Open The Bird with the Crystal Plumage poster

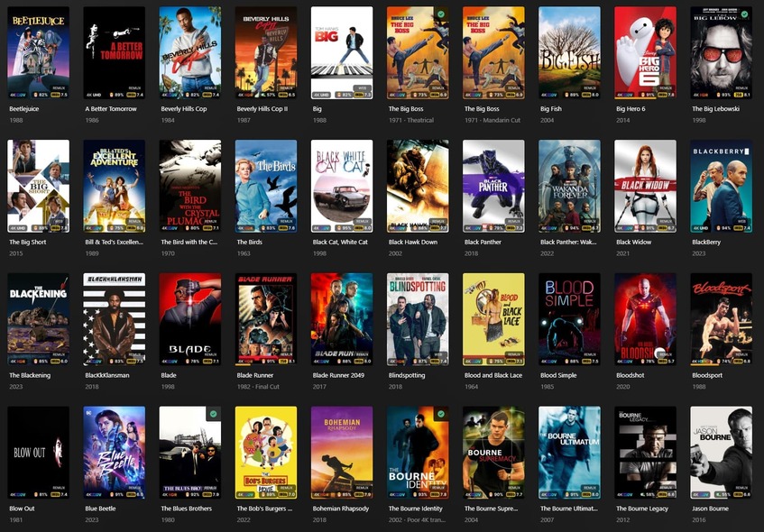190,186
